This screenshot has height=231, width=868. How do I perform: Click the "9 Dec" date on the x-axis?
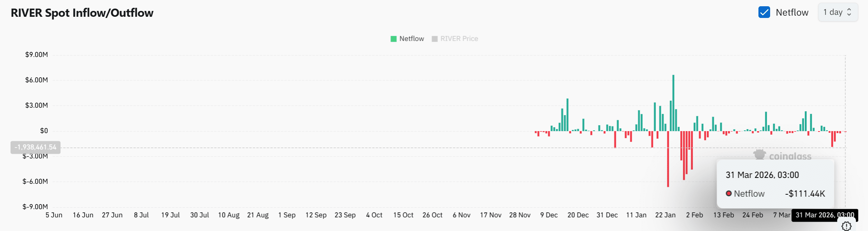tap(549, 215)
